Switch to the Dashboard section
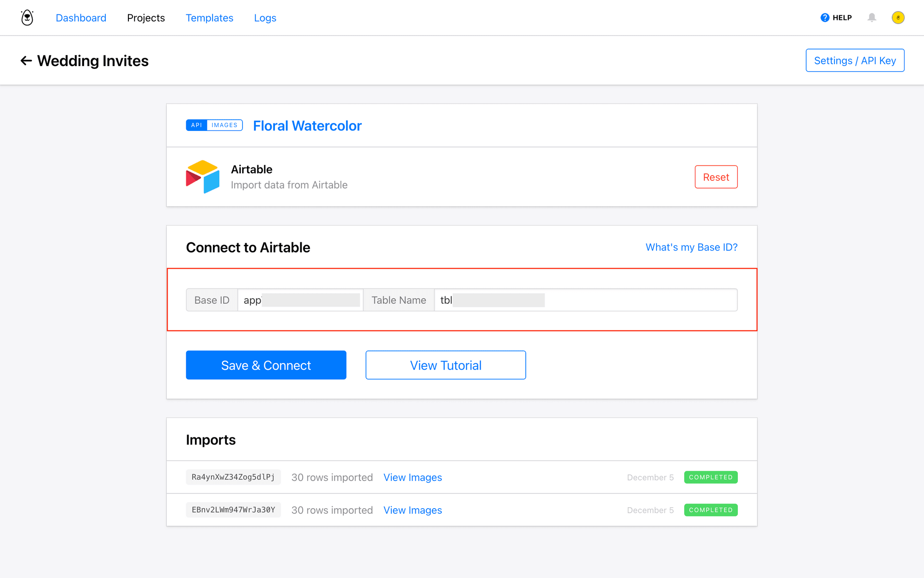 point(81,18)
